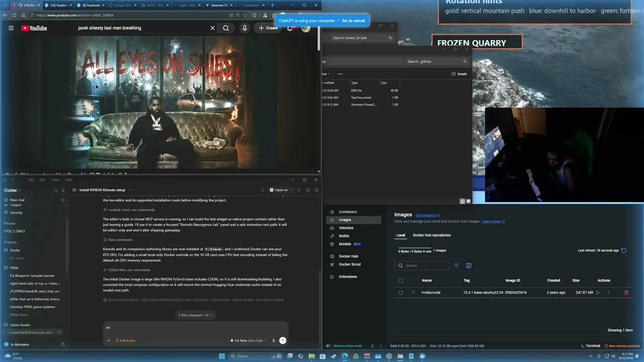
Task: Switch to Docker Hub repositories tab
Action: point(432,235)
